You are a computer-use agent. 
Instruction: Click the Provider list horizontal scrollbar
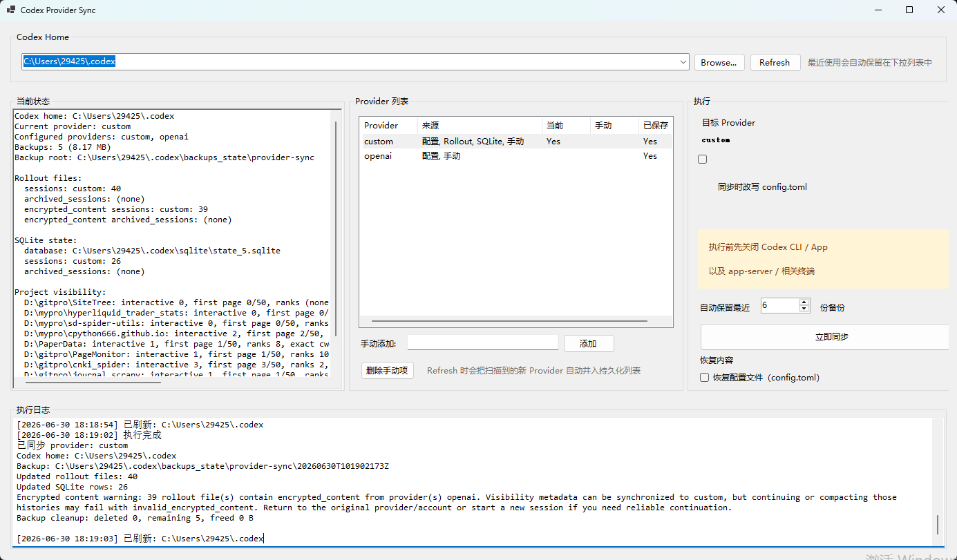pyautogui.click(x=509, y=321)
